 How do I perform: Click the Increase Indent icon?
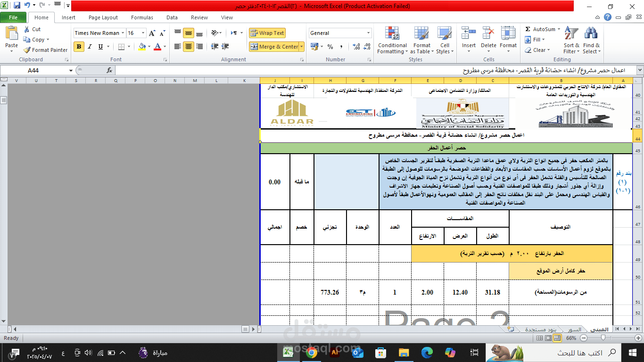click(x=226, y=47)
